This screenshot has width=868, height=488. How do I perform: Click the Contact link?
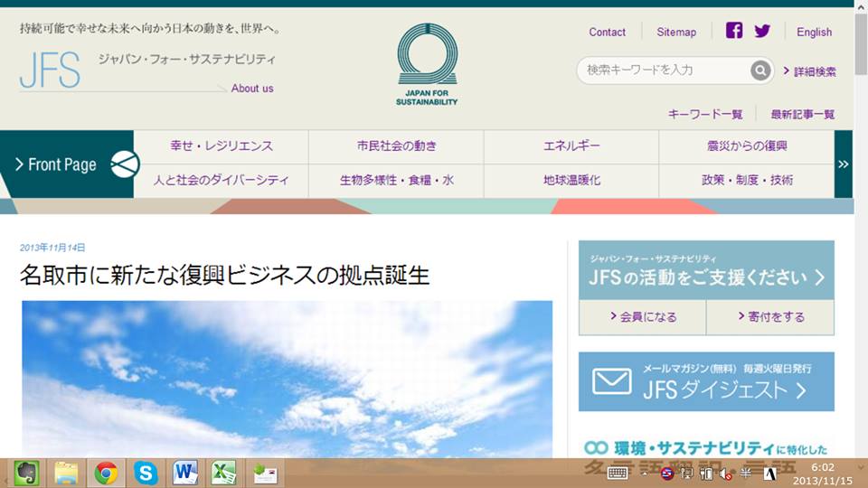tap(608, 33)
